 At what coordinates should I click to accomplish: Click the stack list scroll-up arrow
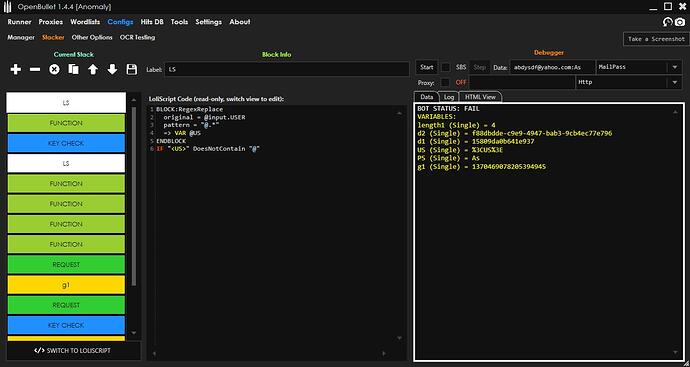[134, 100]
